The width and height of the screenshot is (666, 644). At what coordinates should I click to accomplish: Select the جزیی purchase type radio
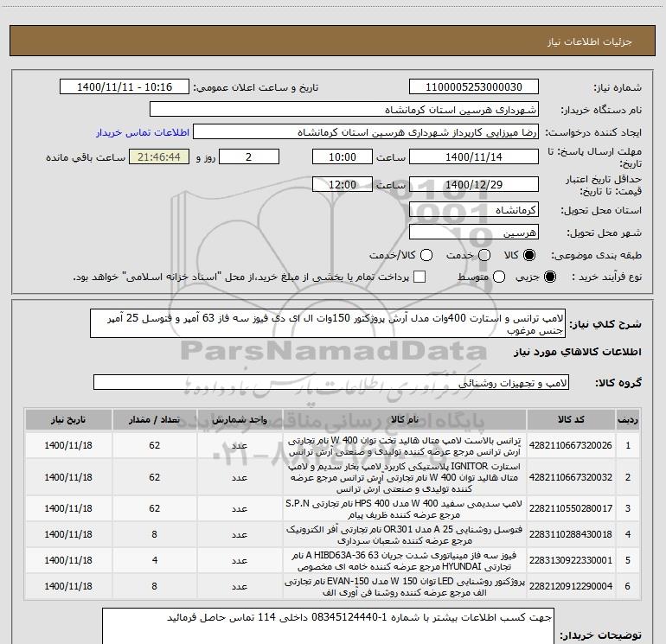pos(549,277)
